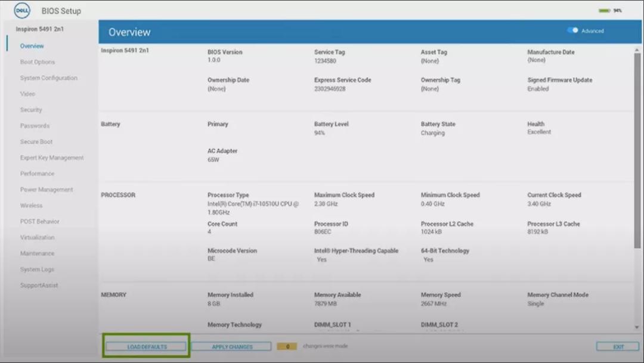This screenshot has width=644, height=363.
Task: Toggle the Advanced view switch
Action: [x=572, y=30]
